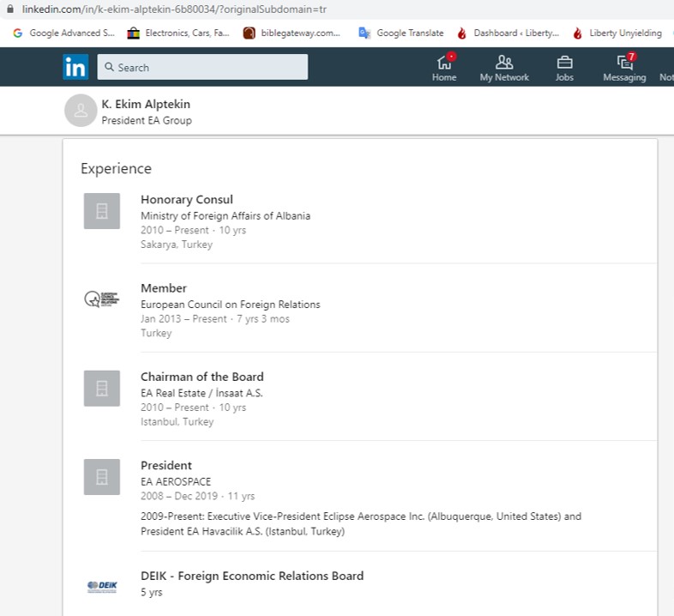
Task: Open the Google Translate bookmark
Action: pos(401,33)
